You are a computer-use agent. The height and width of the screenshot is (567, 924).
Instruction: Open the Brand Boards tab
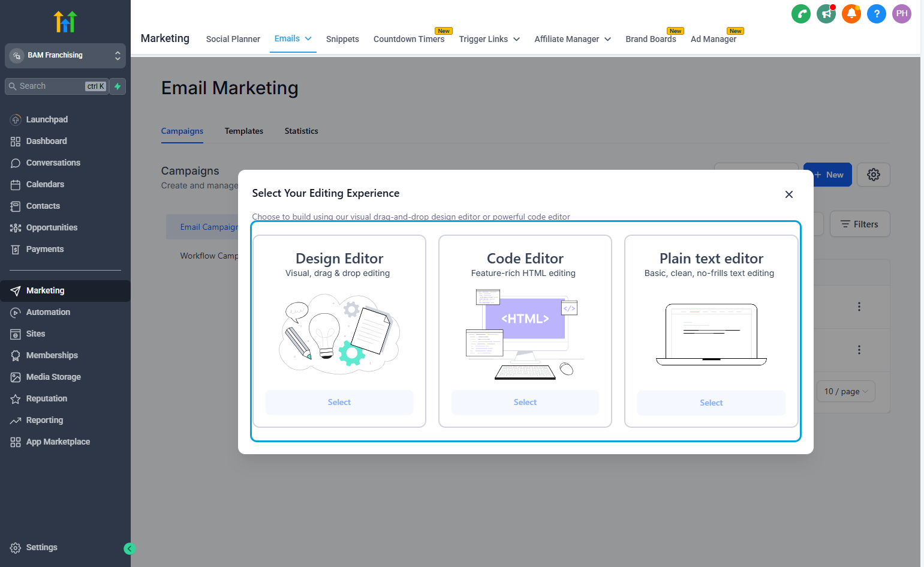coord(651,39)
